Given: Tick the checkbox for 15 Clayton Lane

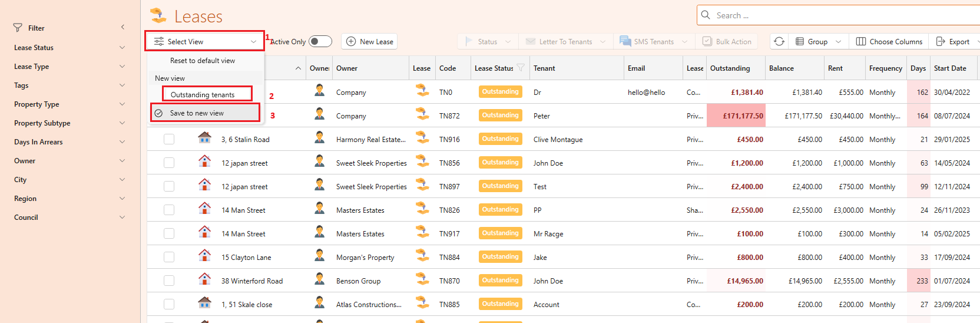Looking at the screenshot, I should 169,257.
